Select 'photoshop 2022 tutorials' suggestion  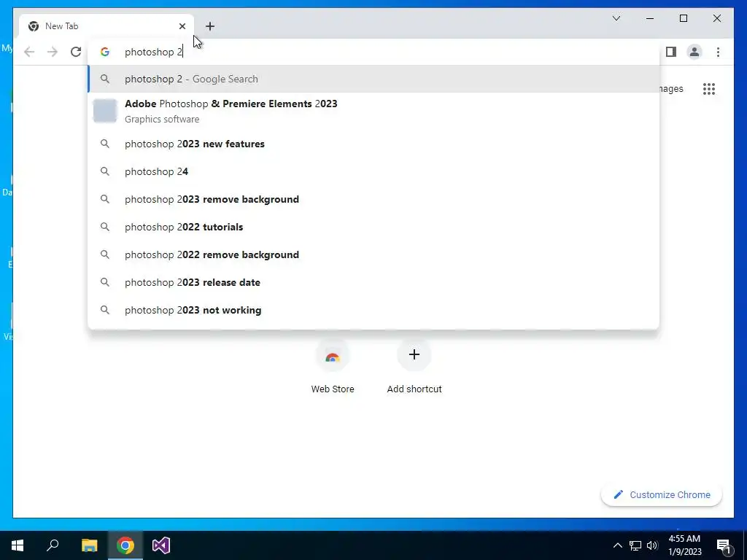(374, 227)
